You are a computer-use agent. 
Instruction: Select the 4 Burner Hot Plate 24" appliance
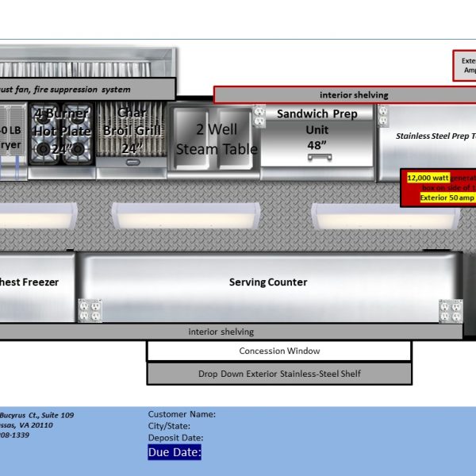(x=62, y=140)
